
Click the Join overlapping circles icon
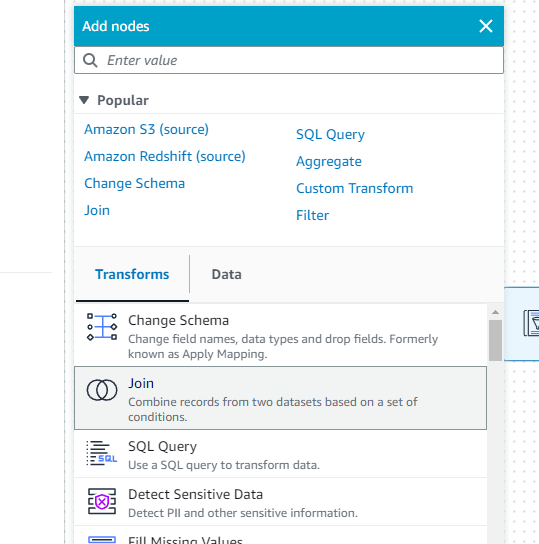pos(102,390)
